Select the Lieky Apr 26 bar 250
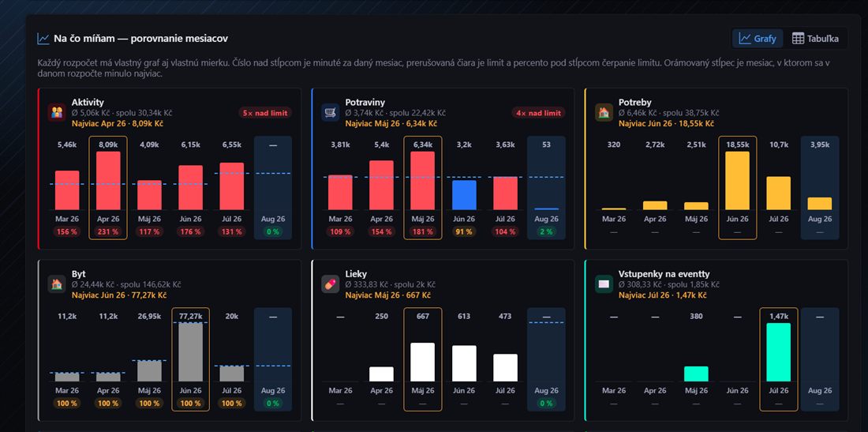This screenshot has height=432, width=868. point(381,374)
